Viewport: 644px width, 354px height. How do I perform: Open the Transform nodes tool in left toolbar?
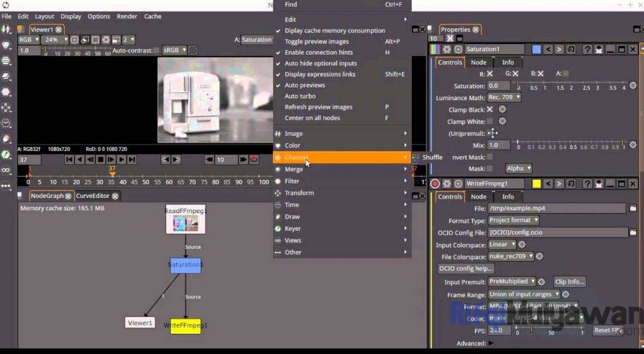tap(6, 108)
